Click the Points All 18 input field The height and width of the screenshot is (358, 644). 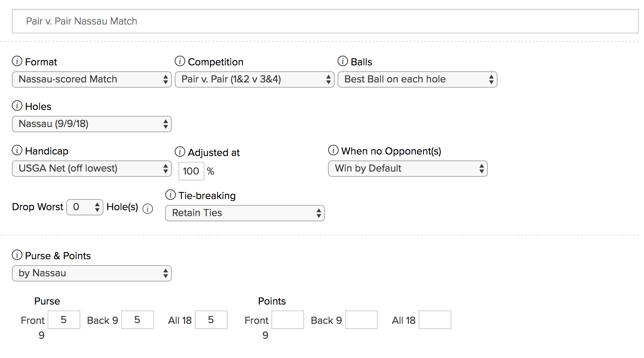[435, 320]
